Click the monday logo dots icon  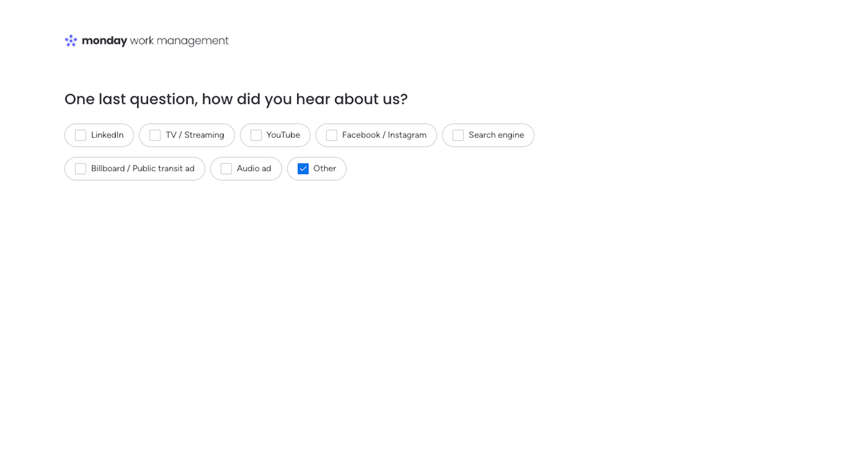click(71, 41)
